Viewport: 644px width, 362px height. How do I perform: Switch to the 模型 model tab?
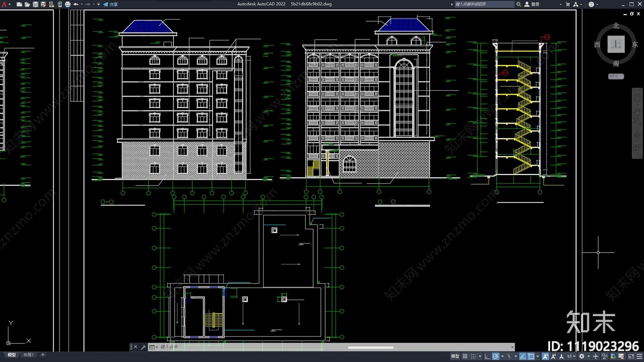click(x=12, y=355)
